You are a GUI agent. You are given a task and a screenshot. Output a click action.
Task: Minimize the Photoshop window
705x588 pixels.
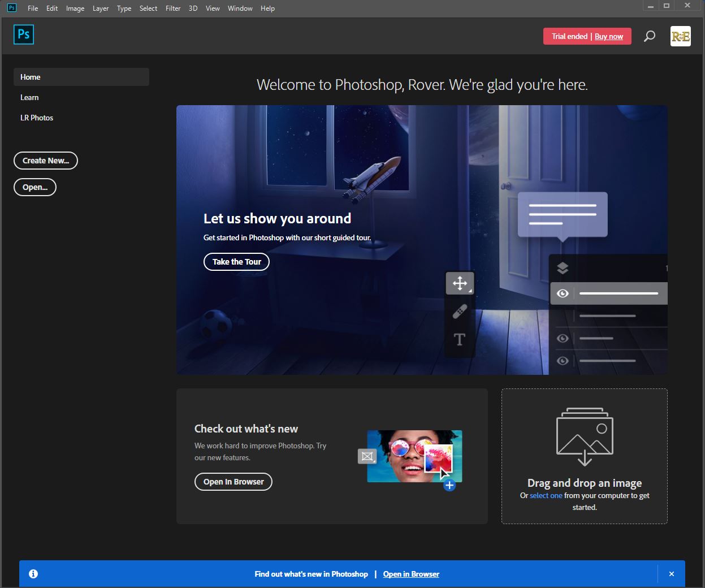coord(651,6)
